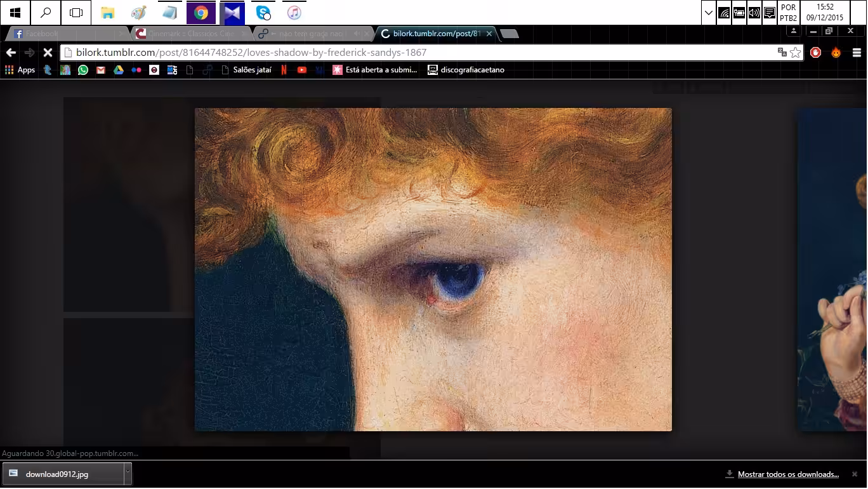This screenshot has width=868, height=489.
Task: Open Task View on taskbar
Action: coord(76,12)
